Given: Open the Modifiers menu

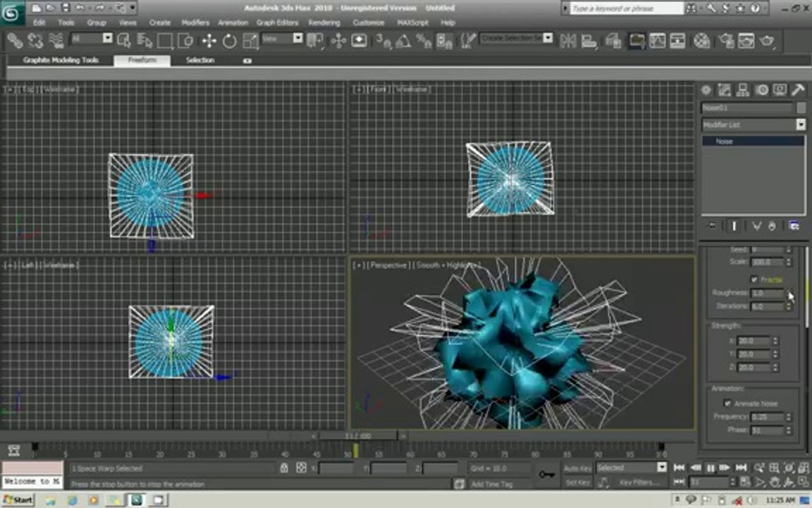Looking at the screenshot, I should click(x=195, y=23).
